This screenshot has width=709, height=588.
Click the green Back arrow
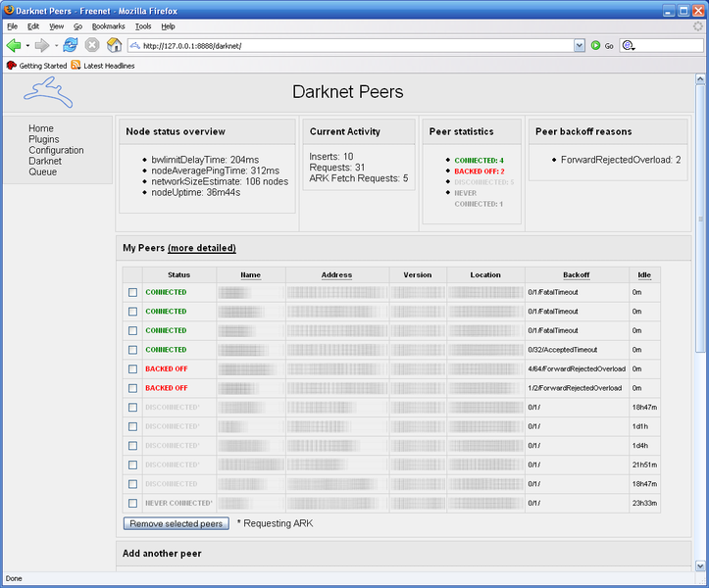point(14,45)
